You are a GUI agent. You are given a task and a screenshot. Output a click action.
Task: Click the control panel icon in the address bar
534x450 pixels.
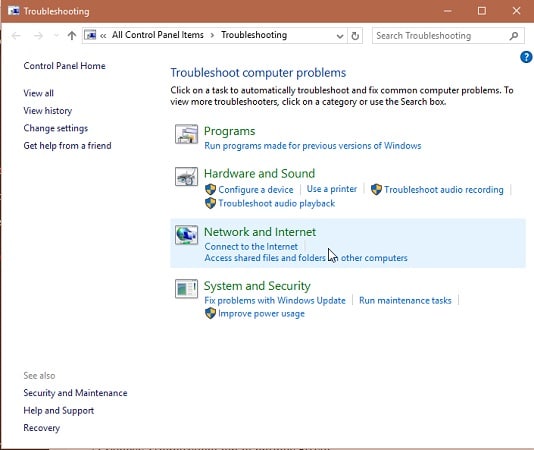[90, 35]
